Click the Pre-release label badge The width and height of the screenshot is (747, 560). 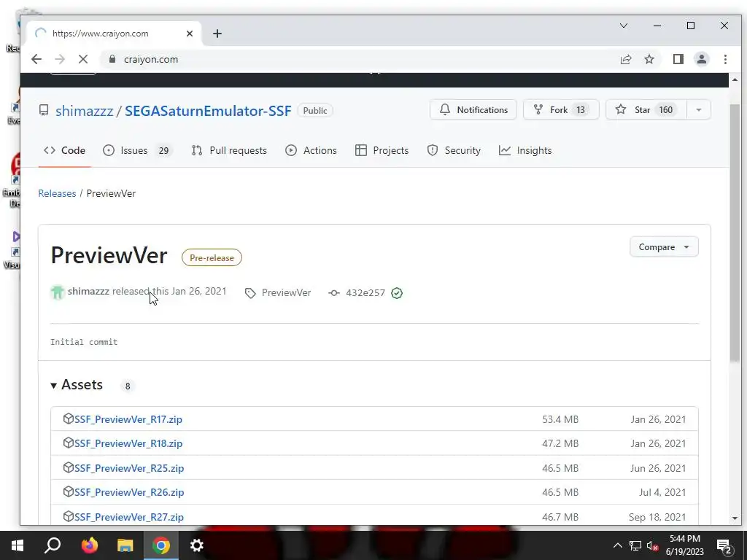coord(212,257)
